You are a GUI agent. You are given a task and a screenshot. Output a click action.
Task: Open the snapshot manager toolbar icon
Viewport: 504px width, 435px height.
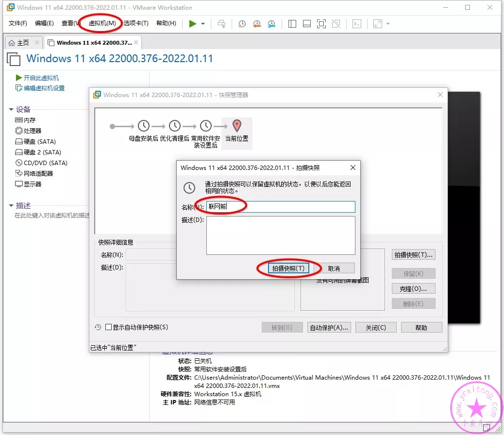(x=271, y=23)
